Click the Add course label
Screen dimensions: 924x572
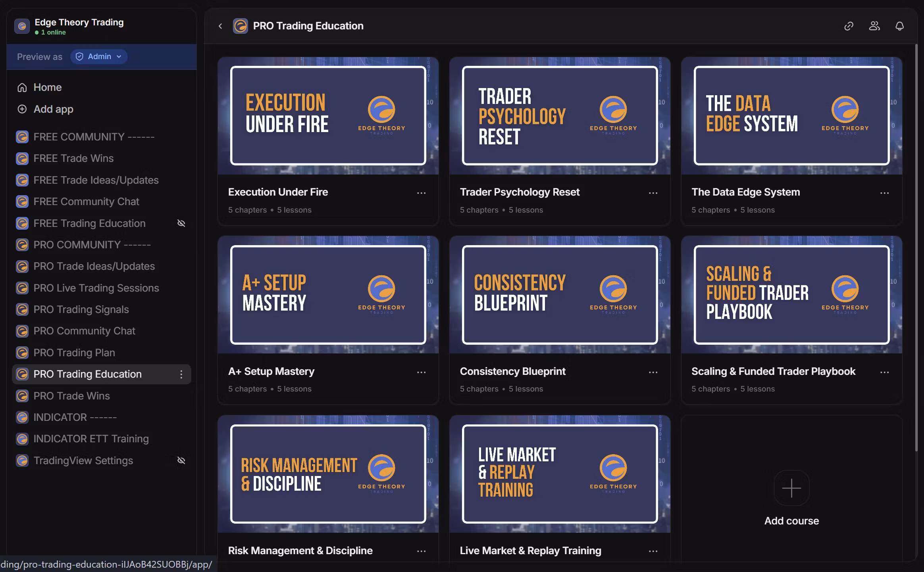[791, 521]
